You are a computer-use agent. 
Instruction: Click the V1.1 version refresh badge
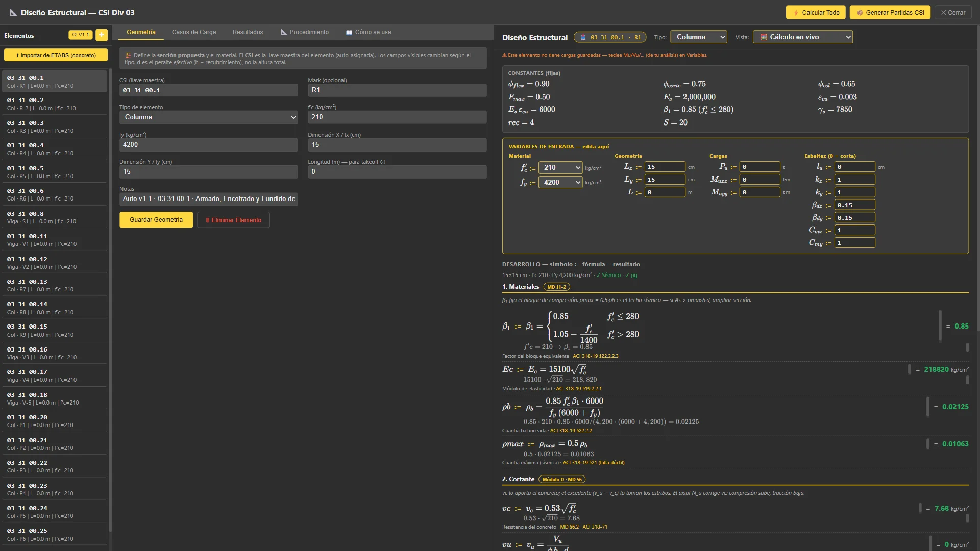[x=81, y=35]
